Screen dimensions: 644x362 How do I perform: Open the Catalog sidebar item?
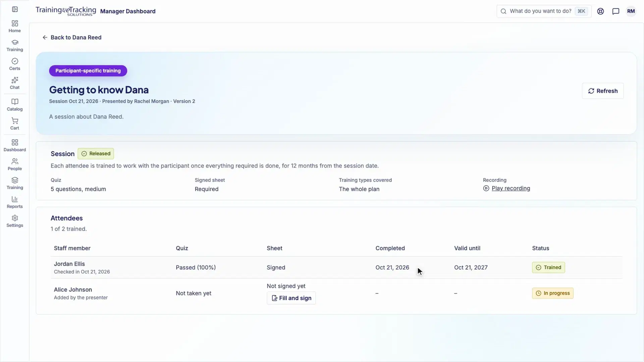[15, 105]
